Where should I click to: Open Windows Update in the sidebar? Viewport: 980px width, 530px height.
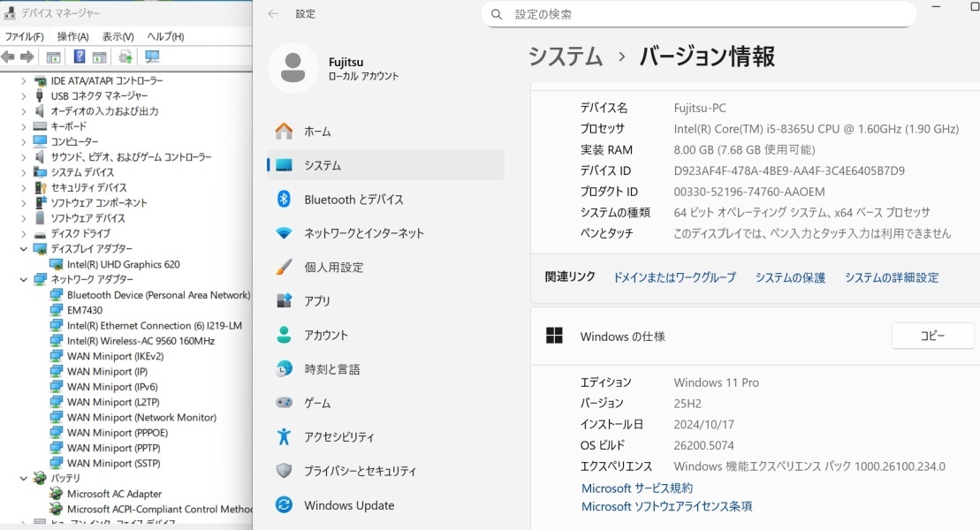tap(349, 505)
